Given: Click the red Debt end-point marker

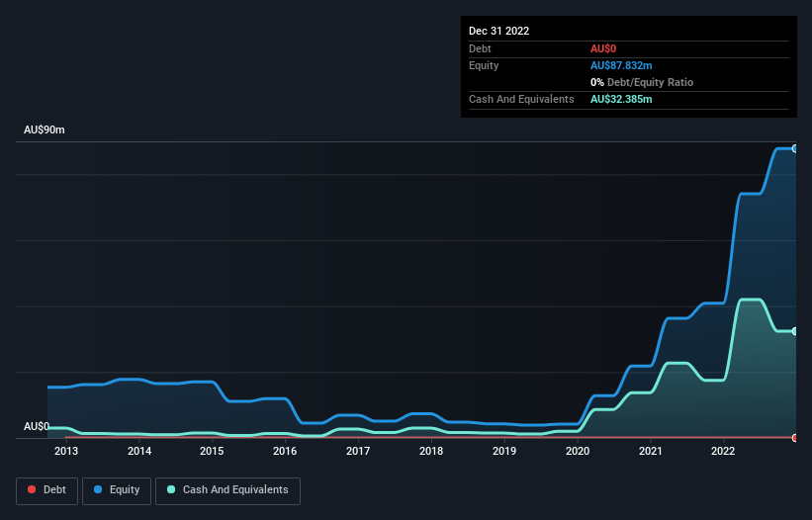Looking at the screenshot, I should pyautogui.click(x=795, y=438).
